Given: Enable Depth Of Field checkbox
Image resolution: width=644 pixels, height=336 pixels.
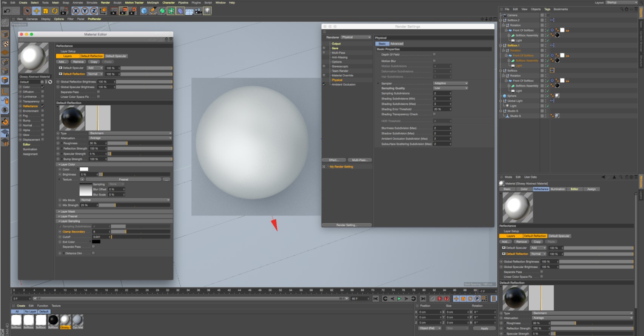Looking at the screenshot, I should [434, 54].
